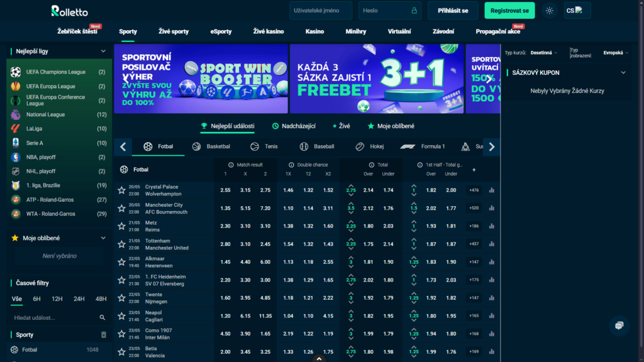Viewport: 644px width, 362px height.
Task: Click the trash icon next to Sporty
Action: tap(104, 335)
